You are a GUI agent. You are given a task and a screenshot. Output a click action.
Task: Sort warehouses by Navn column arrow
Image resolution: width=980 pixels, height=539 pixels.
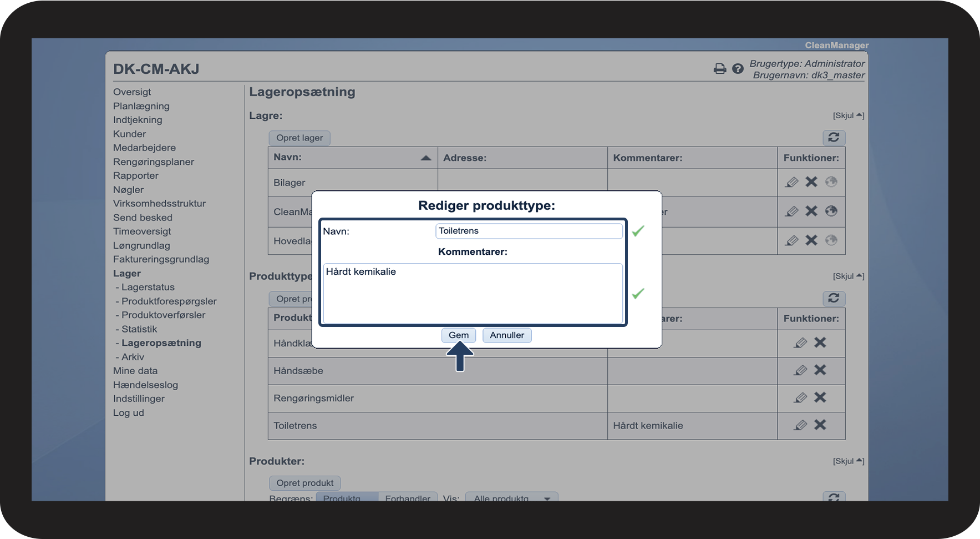tap(425, 158)
